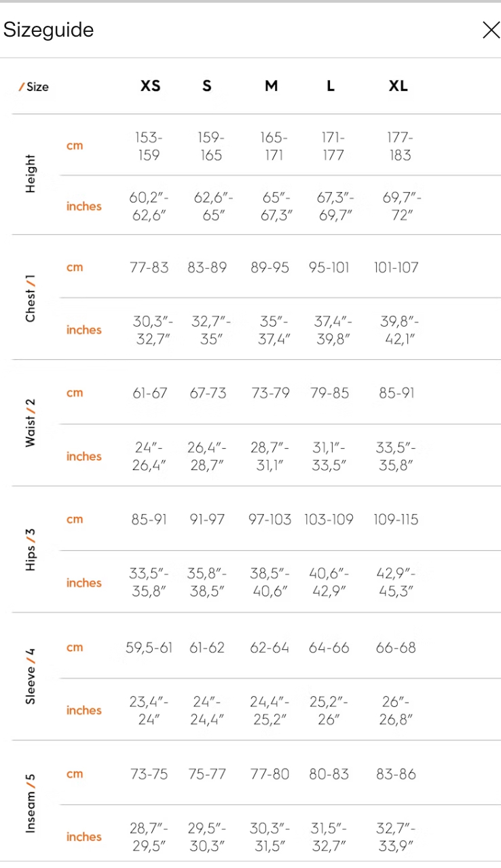Viewport: 501px width, 868px height.
Task: Click the inches label in Height section
Action: pos(83,206)
